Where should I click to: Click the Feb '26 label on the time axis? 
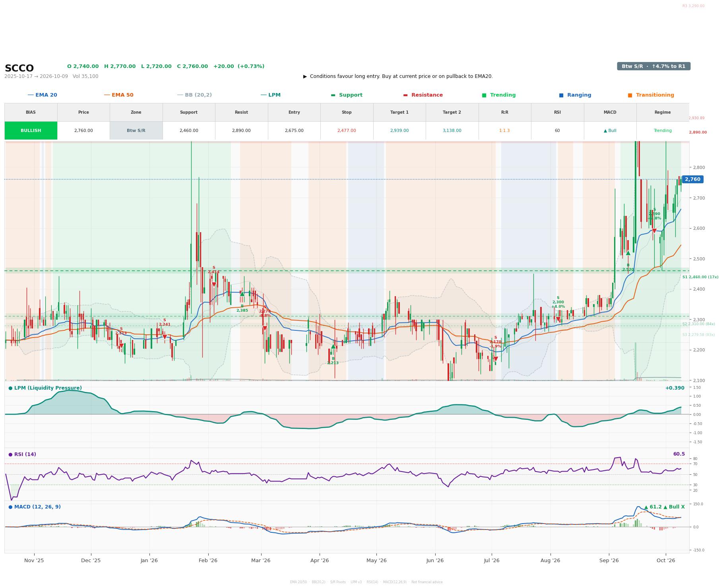208,561
